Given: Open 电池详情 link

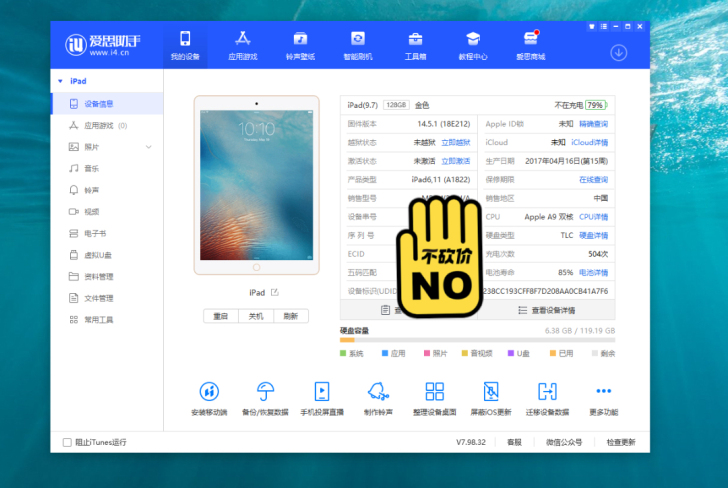Looking at the screenshot, I should [593, 273].
